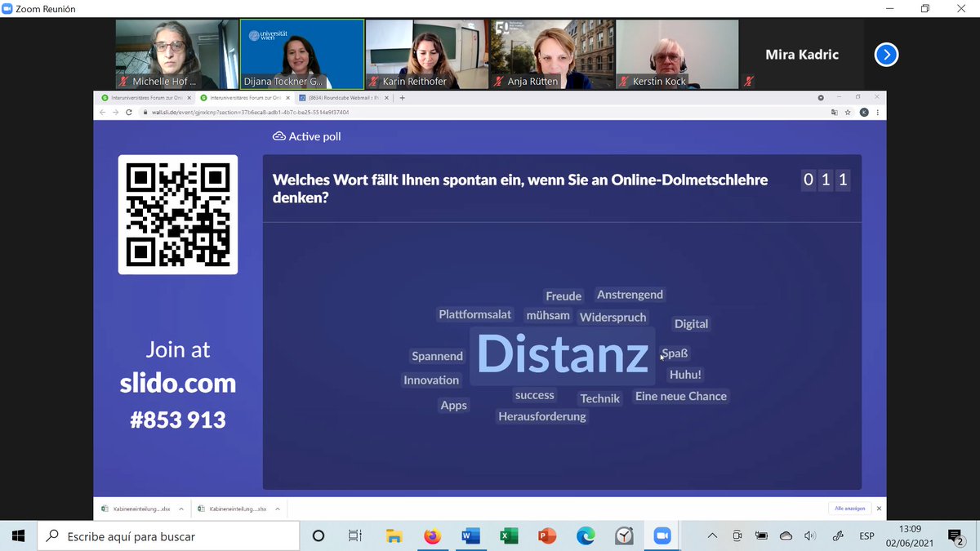The width and height of the screenshot is (980, 551).
Task: Switch to Zoom in the taskbar
Action: (661, 536)
